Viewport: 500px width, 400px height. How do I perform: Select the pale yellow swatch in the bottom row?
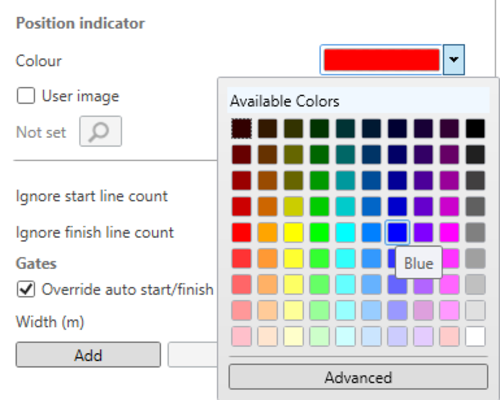pos(293,336)
